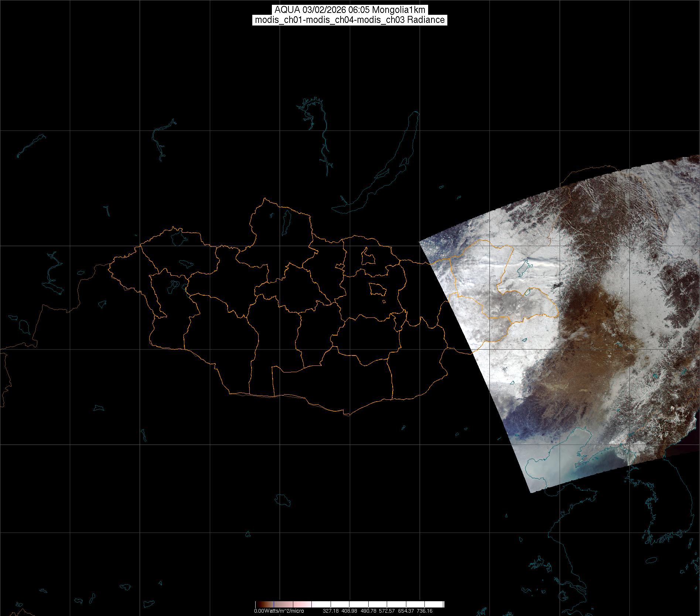This screenshot has width=700, height=616.
Task: Click the southernmost tip of Mongolia's border
Action: coord(347,415)
